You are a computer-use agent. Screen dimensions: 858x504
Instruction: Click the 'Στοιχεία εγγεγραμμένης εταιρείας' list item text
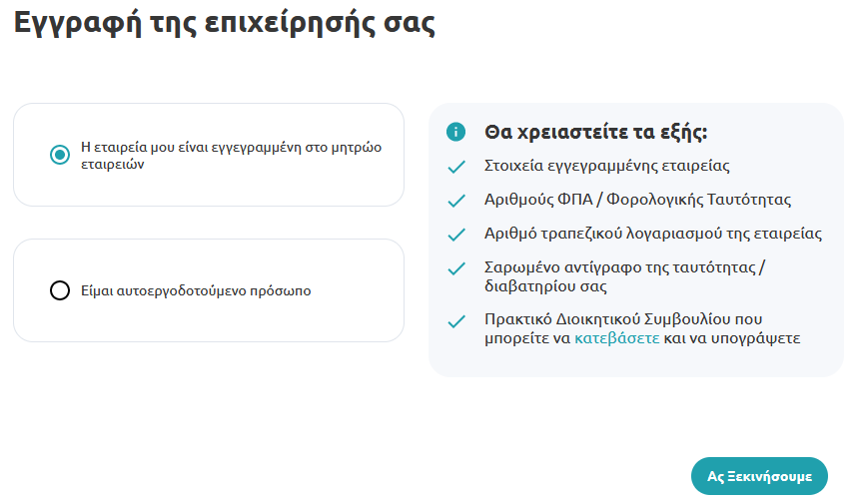tap(607, 166)
